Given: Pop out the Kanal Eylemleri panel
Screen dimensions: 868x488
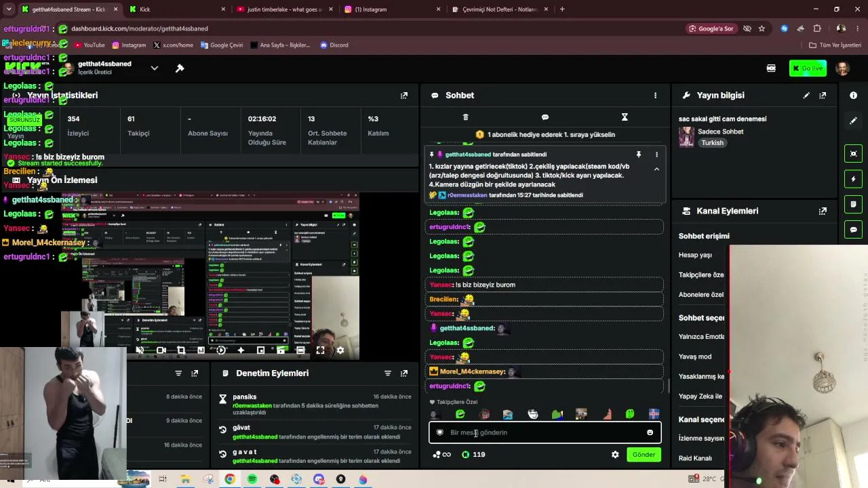Looking at the screenshot, I should [823, 211].
